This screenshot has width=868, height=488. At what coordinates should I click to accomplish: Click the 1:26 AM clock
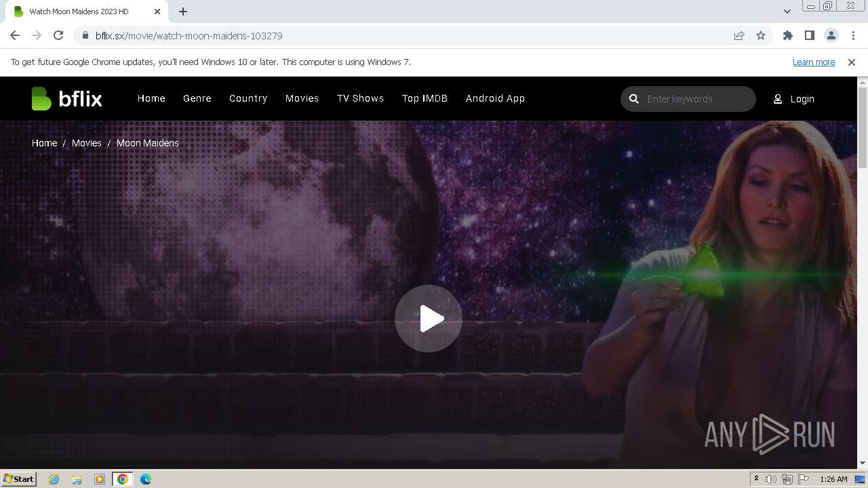[833, 479]
